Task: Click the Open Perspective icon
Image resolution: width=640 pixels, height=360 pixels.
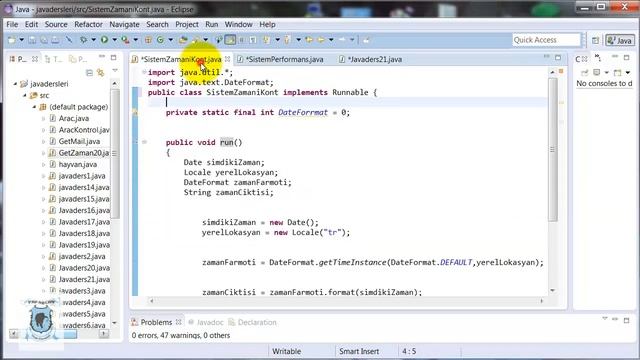Action: pyautogui.click(x=596, y=40)
